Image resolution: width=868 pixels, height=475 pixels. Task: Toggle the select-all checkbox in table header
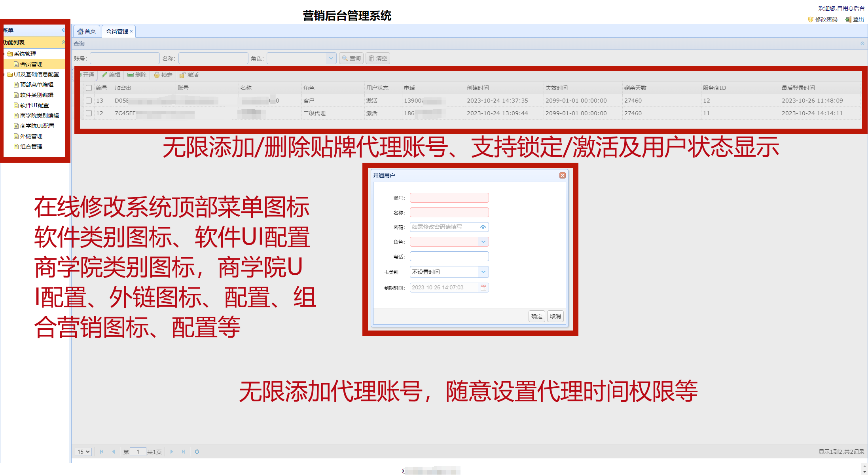pyautogui.click(x=89, y=87)
